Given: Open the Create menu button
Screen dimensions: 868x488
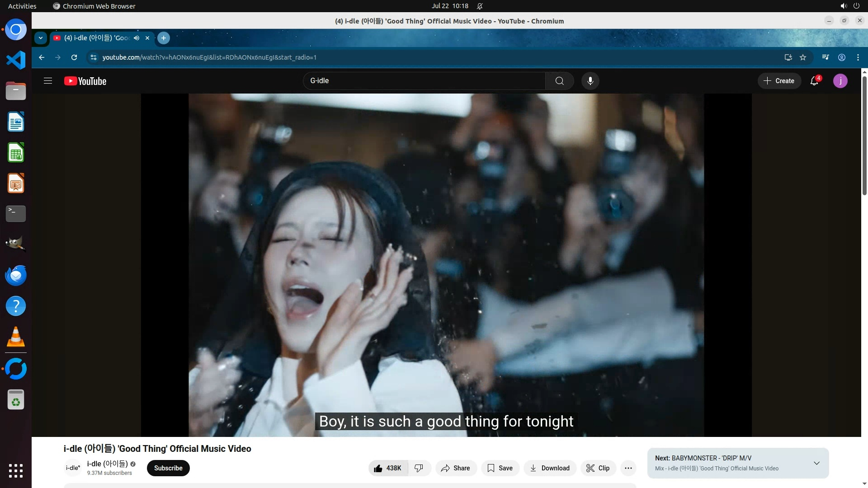Looking at the screenshot, I should (x=779, y=81).
